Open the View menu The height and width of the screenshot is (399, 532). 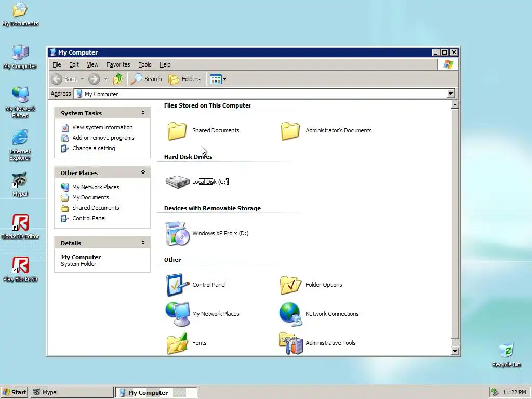pyautogui.click(x=92, y=64)
